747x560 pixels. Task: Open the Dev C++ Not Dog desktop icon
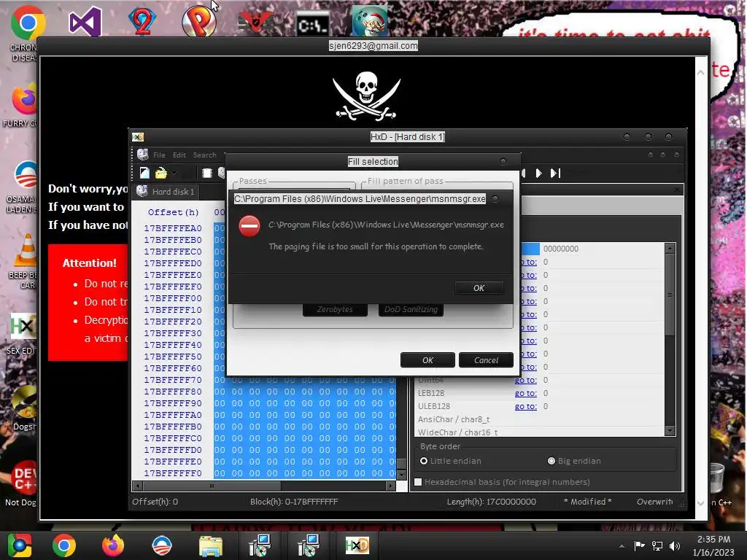click(24, 478)
